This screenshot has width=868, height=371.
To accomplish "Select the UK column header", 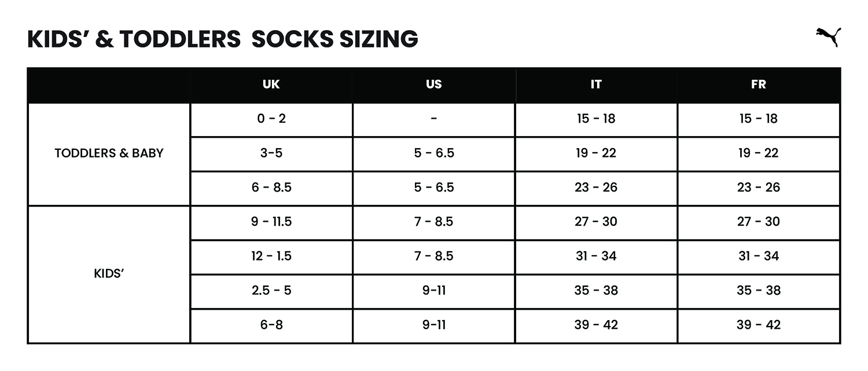I will pos(271,85).
